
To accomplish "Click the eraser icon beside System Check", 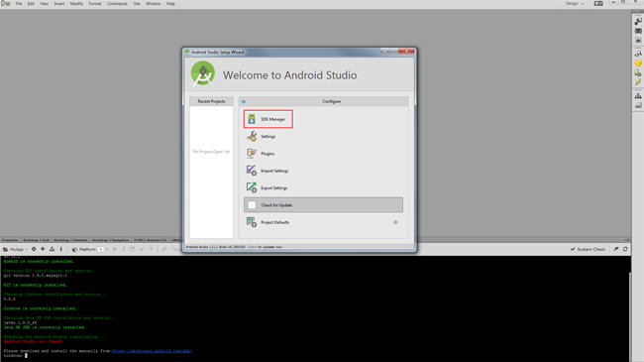I will [x=615, y=249].
